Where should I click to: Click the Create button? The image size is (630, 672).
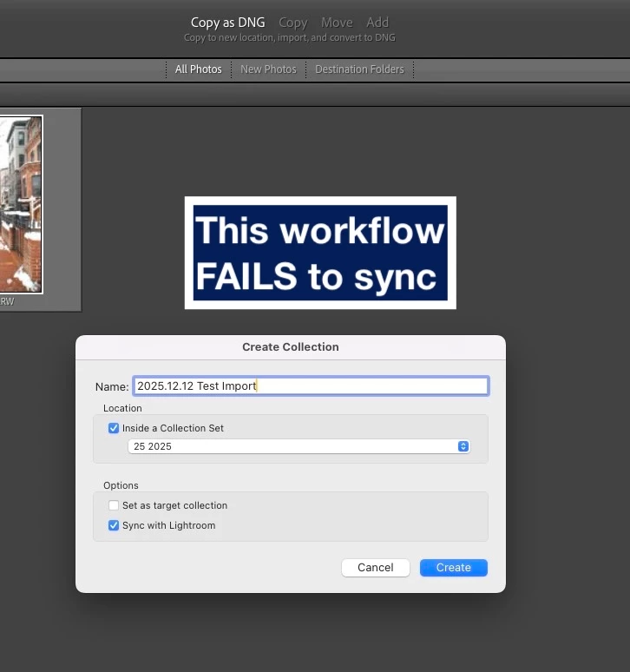click(454, 568)
